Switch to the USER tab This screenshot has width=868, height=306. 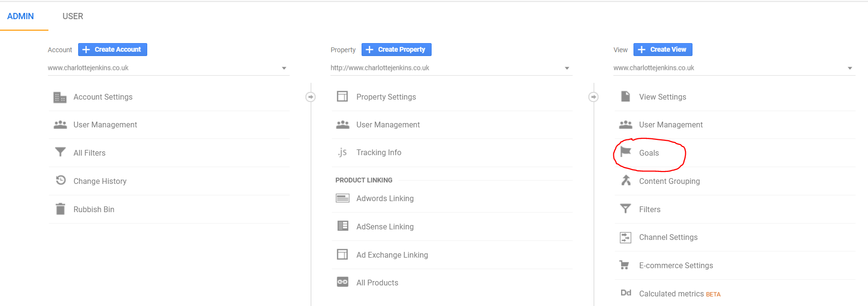(x=73, y=16)
